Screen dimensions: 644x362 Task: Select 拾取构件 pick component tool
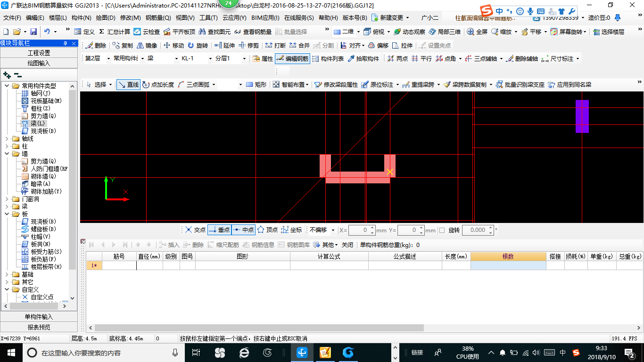363,58
